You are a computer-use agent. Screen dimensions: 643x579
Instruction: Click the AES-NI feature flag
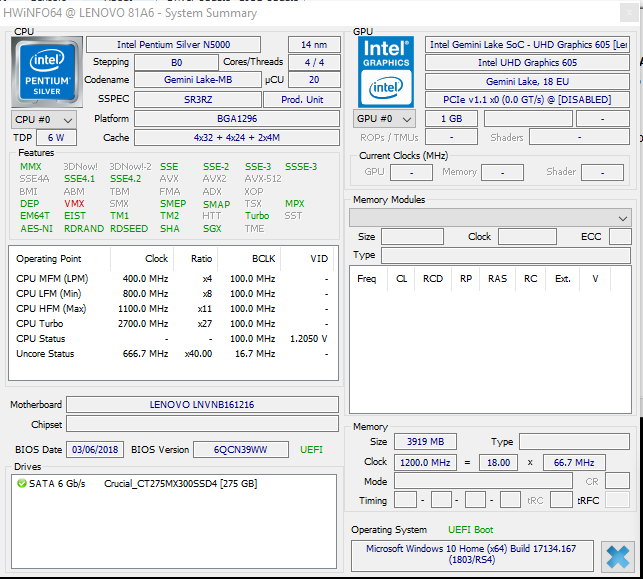(x=36, y=228)
